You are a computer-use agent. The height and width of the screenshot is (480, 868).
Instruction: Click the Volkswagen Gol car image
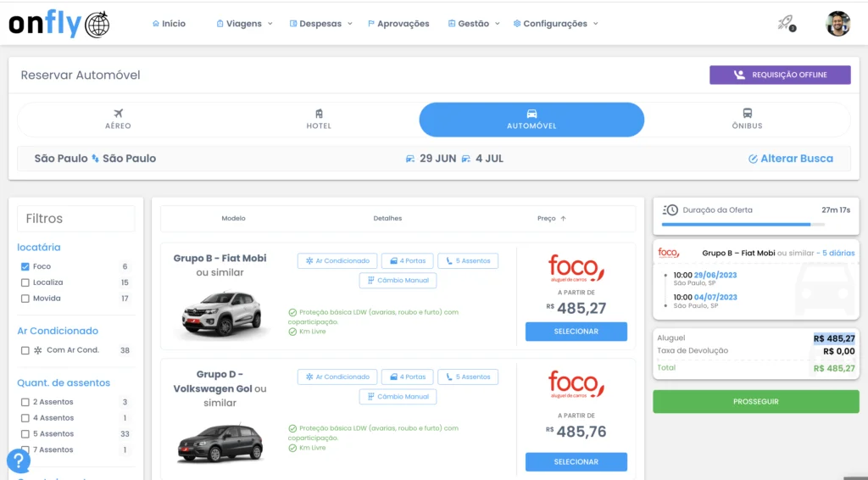click(220, 443)
